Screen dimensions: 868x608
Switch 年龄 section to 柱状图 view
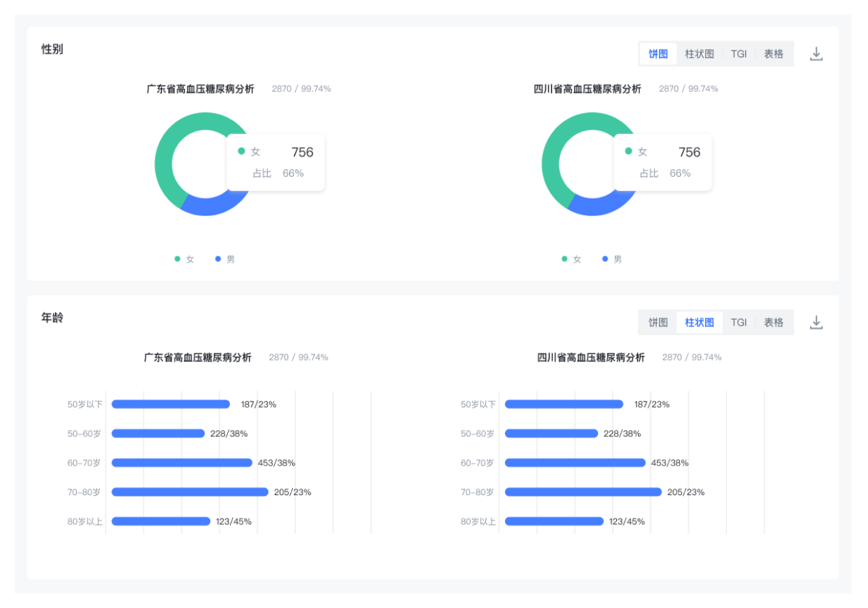point(699,322)
